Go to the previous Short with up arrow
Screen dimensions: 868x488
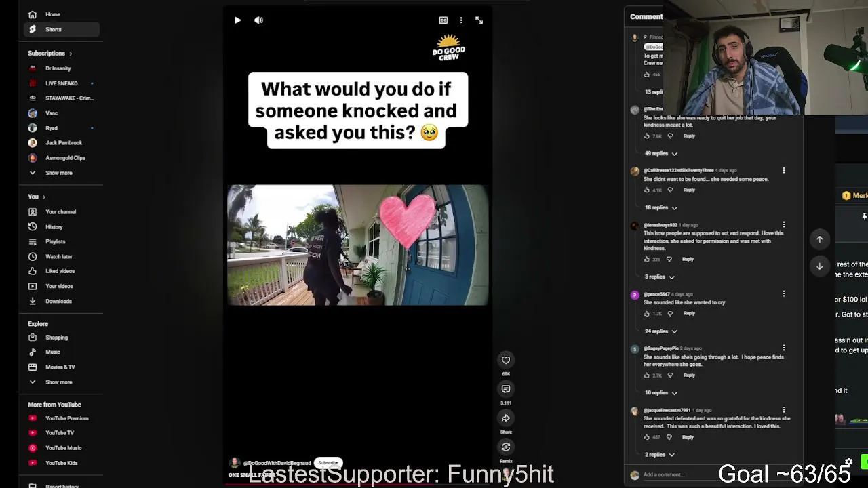coord(819,239)
